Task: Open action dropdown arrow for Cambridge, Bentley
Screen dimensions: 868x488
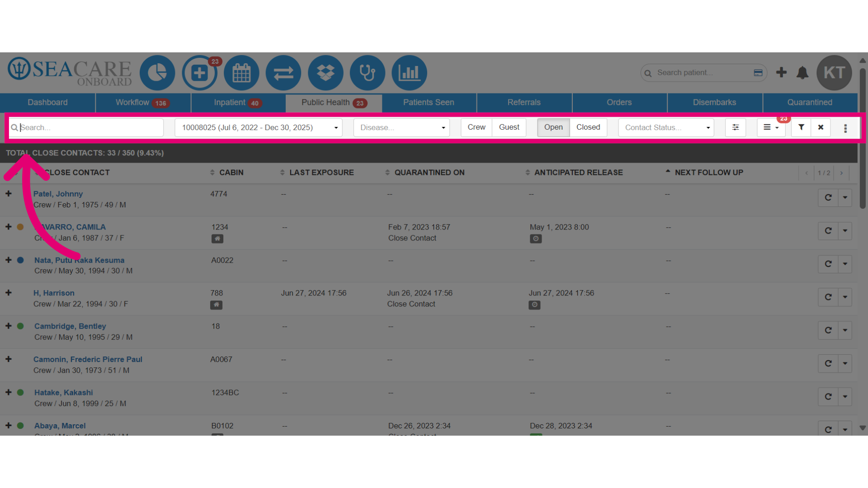Action: pos(845,330)
